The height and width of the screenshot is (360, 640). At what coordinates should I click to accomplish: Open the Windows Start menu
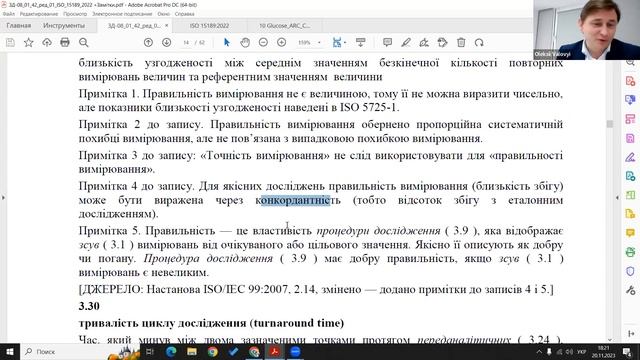point(9,351)
